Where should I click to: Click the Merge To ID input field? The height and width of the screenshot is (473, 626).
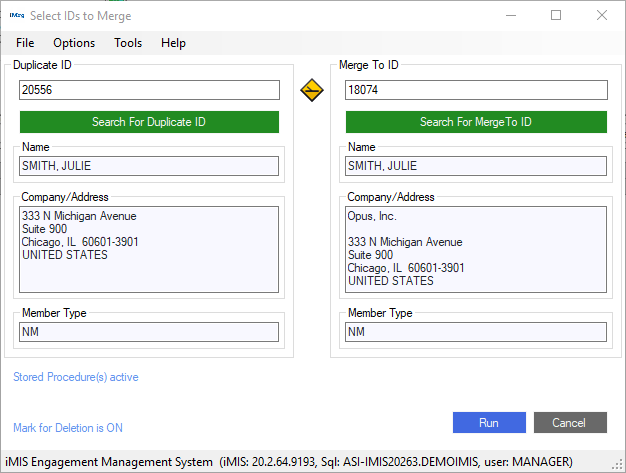click(x=476, y=91)
